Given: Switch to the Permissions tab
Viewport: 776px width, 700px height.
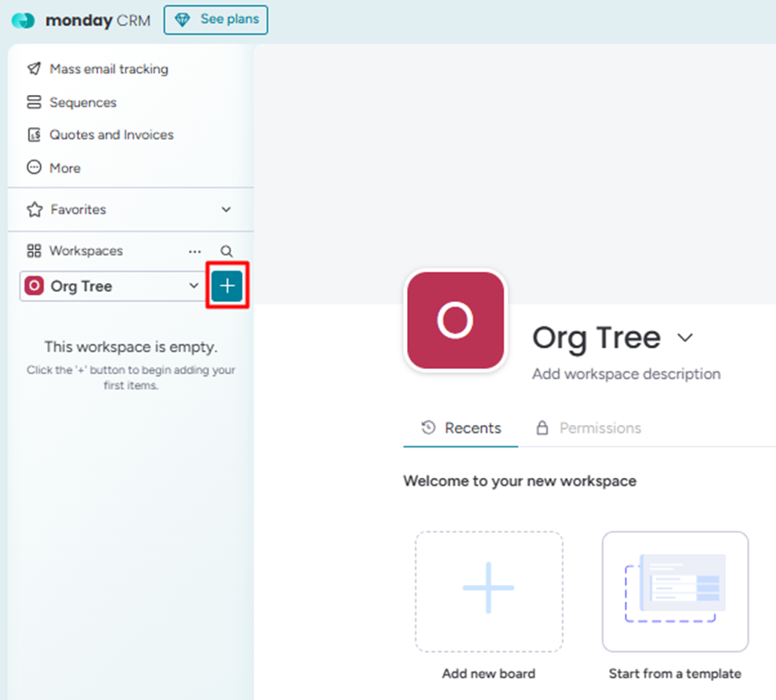Looking at the screenshot, I should [x=589, y=428].
